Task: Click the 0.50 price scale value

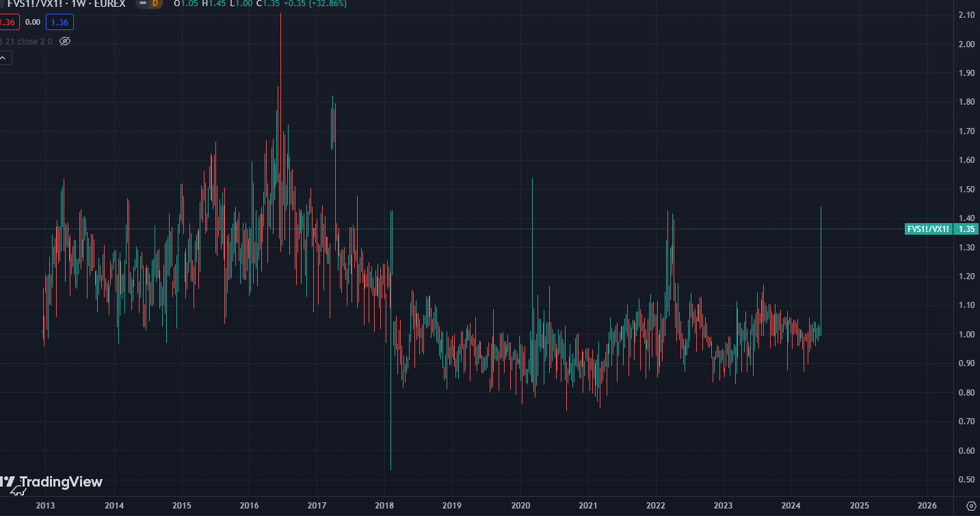Action: click(966, 479)
